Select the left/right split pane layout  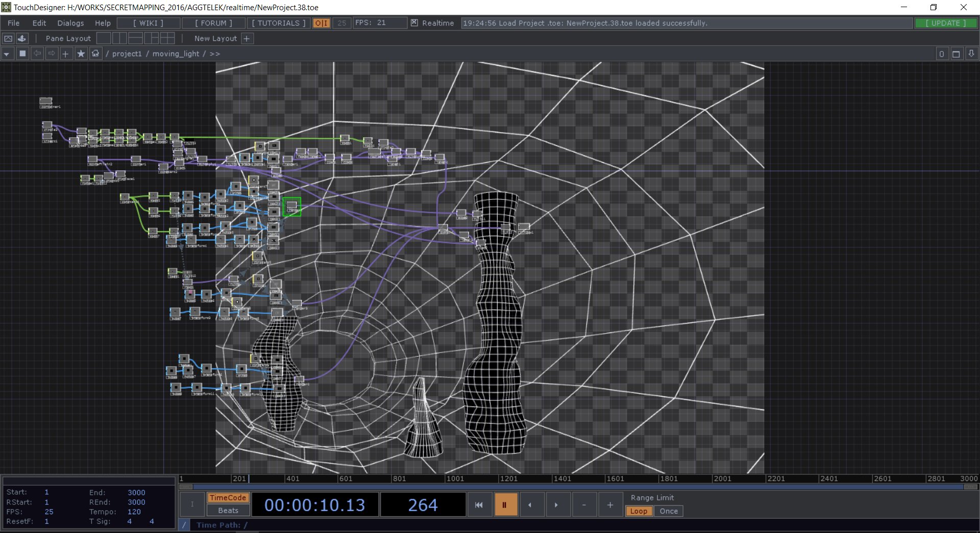click(119, 38)
